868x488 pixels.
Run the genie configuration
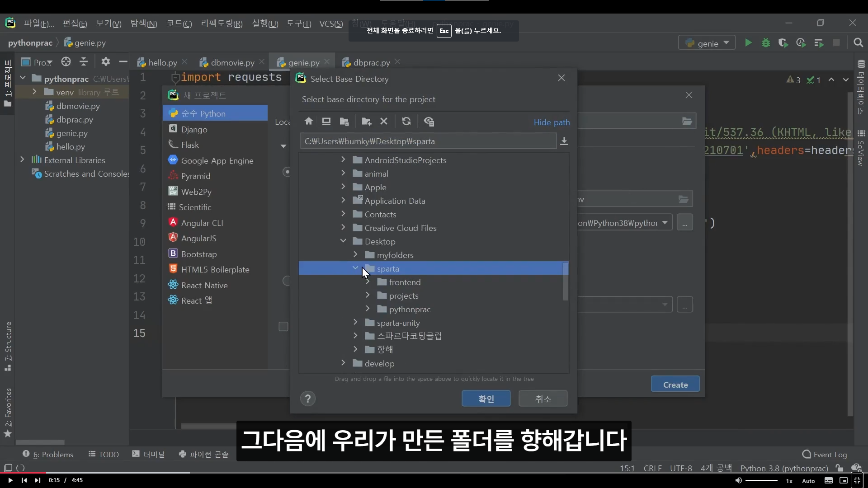pos(748,43)
